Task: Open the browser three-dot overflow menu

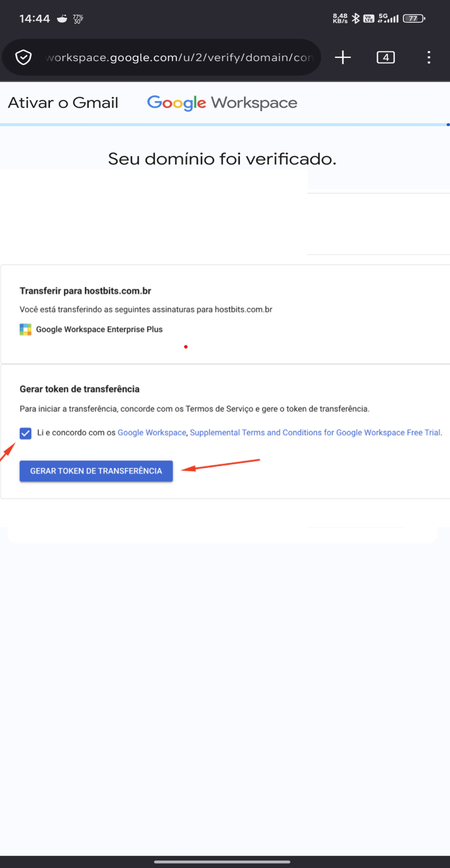Action: click(x=429, y=57)
